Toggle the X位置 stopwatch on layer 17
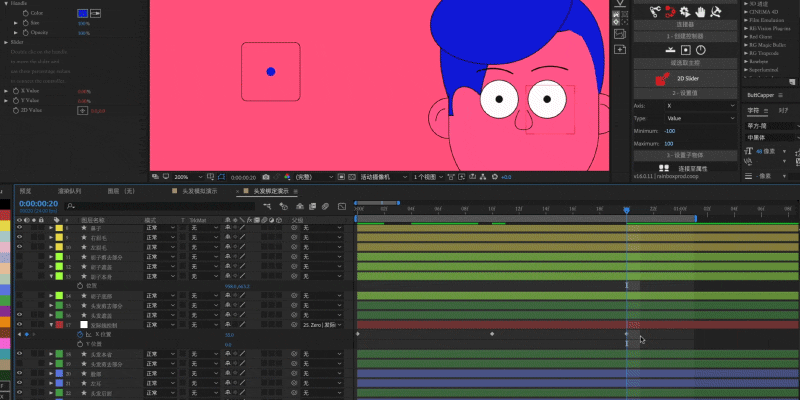This screenshot has width=800, height=400. pyautogui.click(x=80, y=335)
